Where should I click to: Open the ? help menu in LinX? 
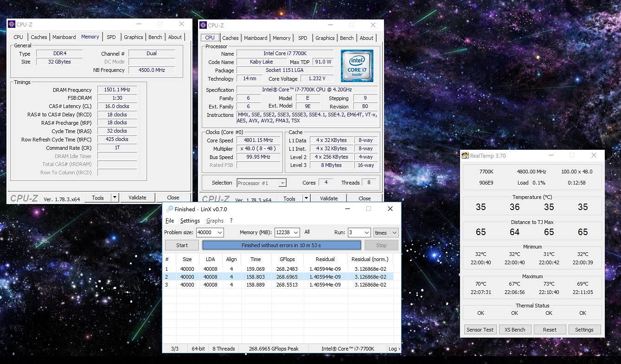click(231, 221)
